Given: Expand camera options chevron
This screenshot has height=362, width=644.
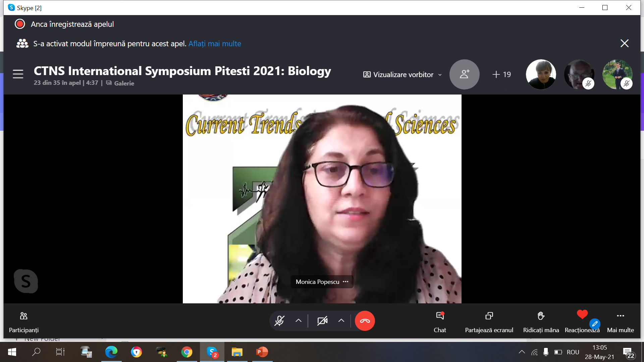Looking at the screenshot, I should coord(341,321).
